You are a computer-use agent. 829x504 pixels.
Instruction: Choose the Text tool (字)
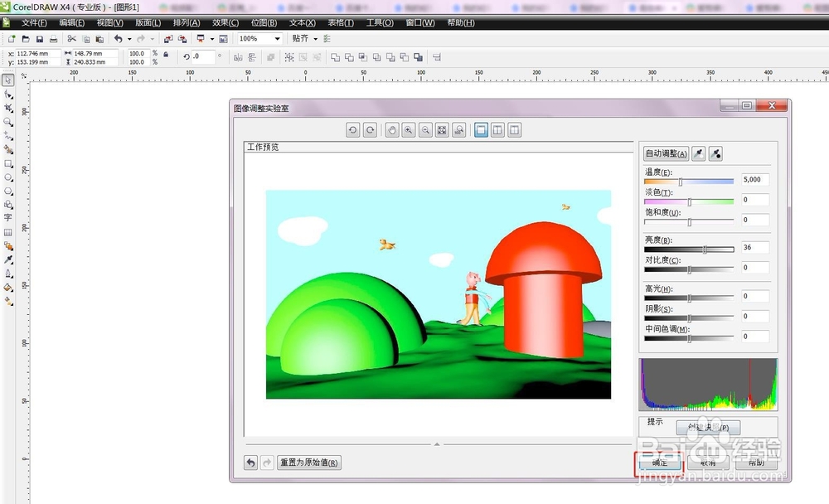click(8, 217)
